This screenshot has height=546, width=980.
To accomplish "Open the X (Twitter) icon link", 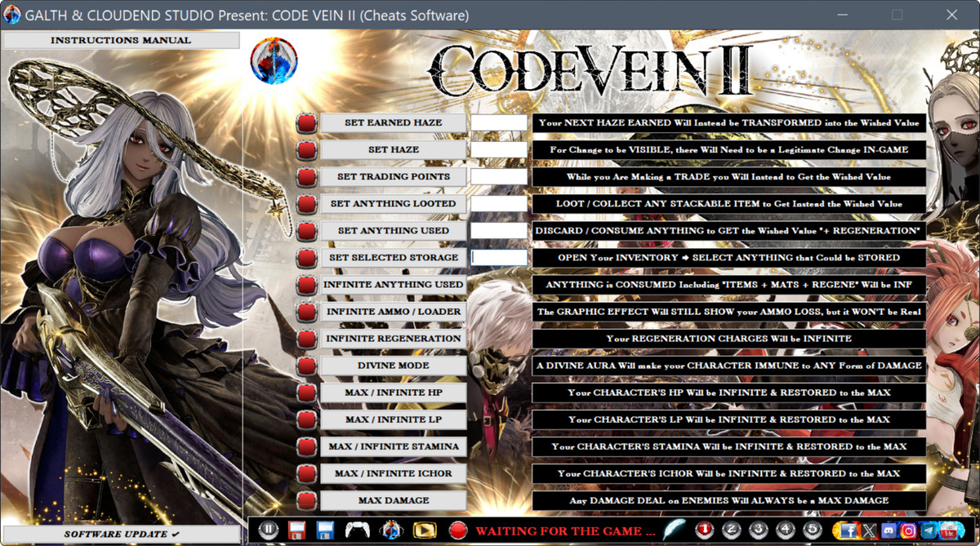I will coord(869,530).
